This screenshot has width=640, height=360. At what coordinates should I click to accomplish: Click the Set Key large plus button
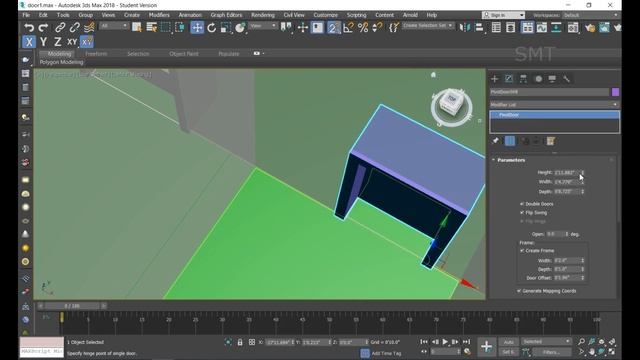click(486, 347)
